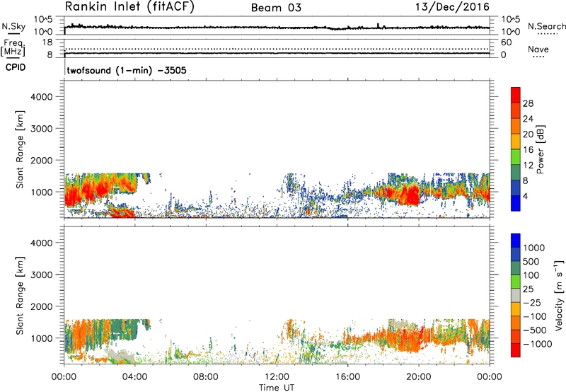Click the "Nave" legend label
This screenshot has height=392, width=566.
pos(538,49)
